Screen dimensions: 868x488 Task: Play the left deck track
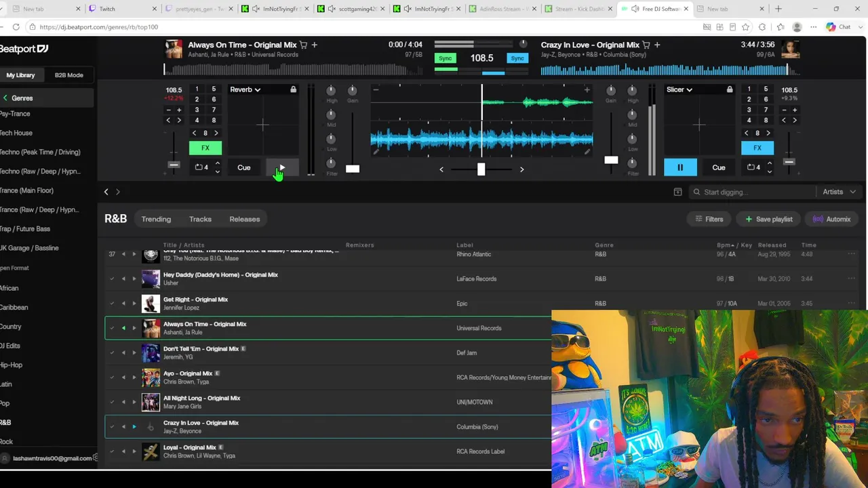282,167
